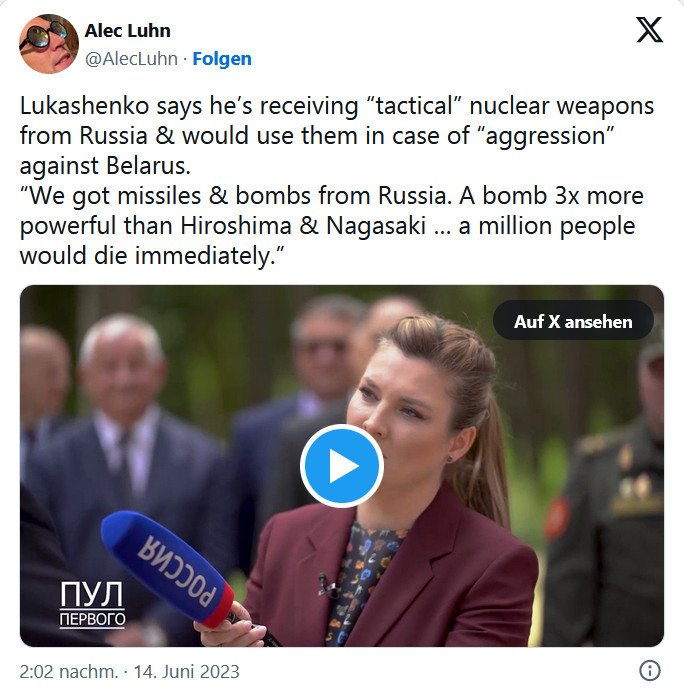Open the tweet info icon
Image resolution: width=684 pixels, height=695 pixels.
650,671
